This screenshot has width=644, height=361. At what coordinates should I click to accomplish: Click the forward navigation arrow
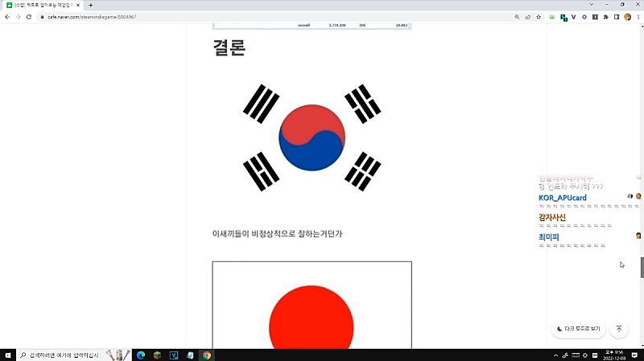pyautogui.click(x=18, y=17)
